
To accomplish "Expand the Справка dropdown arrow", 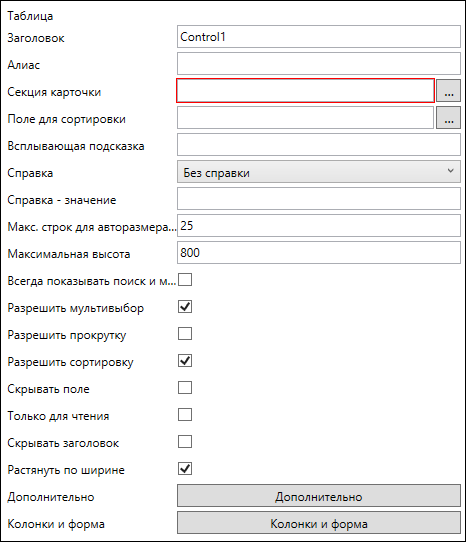I will tap(450, 171).
